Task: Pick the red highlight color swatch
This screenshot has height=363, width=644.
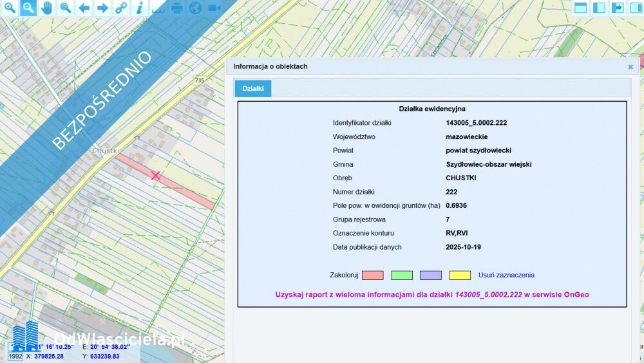Action: click(x=373, y=275)
